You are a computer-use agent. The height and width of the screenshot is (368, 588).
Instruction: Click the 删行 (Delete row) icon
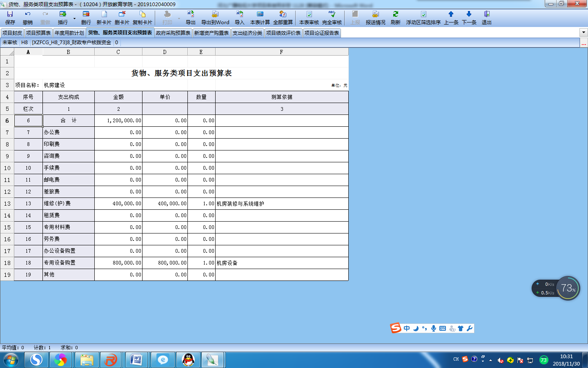[x=86, y=18]
